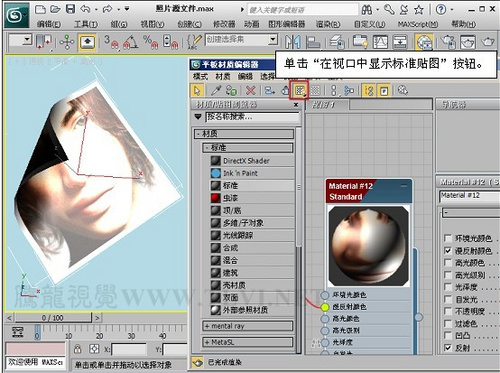Enable the 光泽度 map checkbox

click(x=448, y=287)
